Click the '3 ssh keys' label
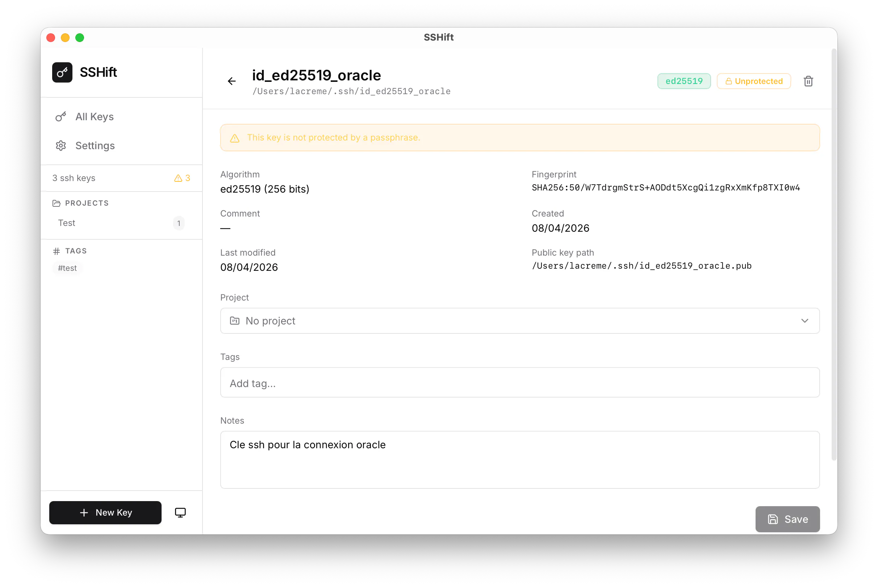 tap(74, 178)
